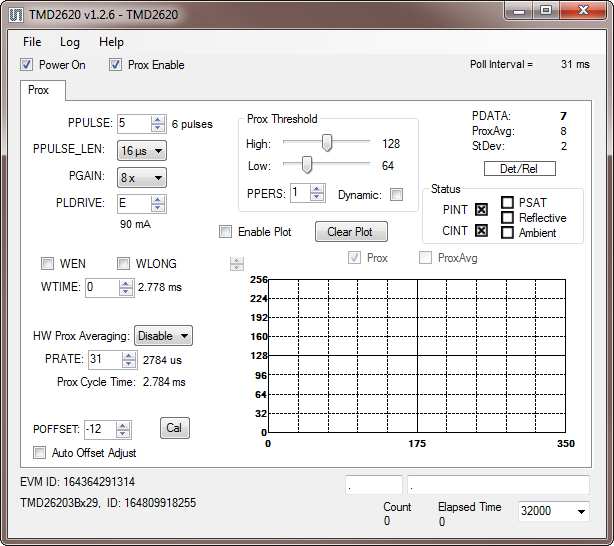Decrease PLDRIVE with its down arrow
Image resolution: width=614 pixels, height=546 pixels.
pyautogui.click(x=158, y=208)
